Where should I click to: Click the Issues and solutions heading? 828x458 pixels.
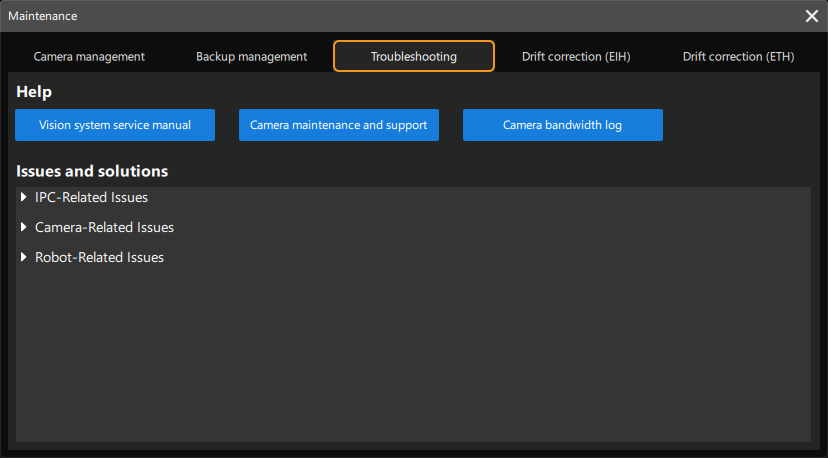(92, 171)
